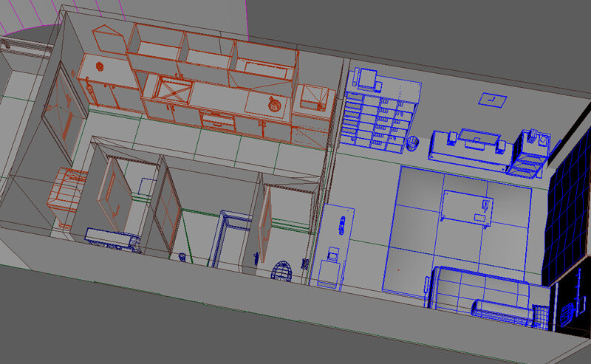Select the blue sofa in the corner
The height and width of the screenshot is (364, 591).
pos(479,294)
